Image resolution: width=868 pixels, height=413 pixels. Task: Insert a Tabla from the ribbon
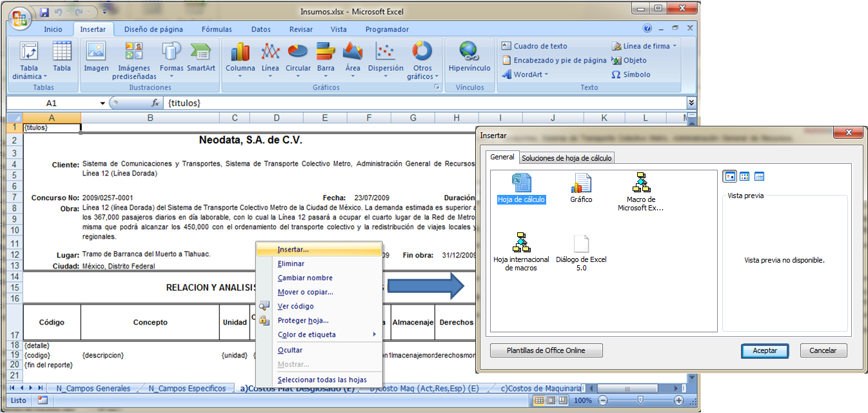point(62,57)
